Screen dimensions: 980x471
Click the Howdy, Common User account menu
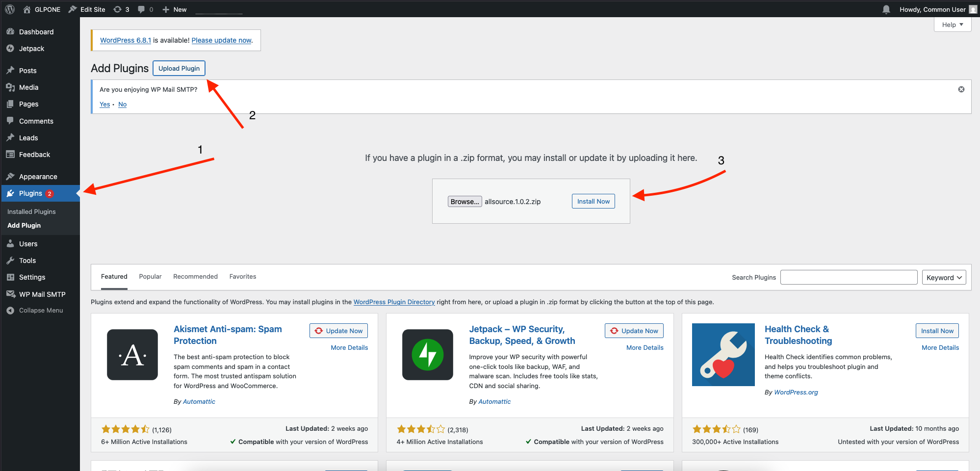pyautogui.click(x=938, y=9)
